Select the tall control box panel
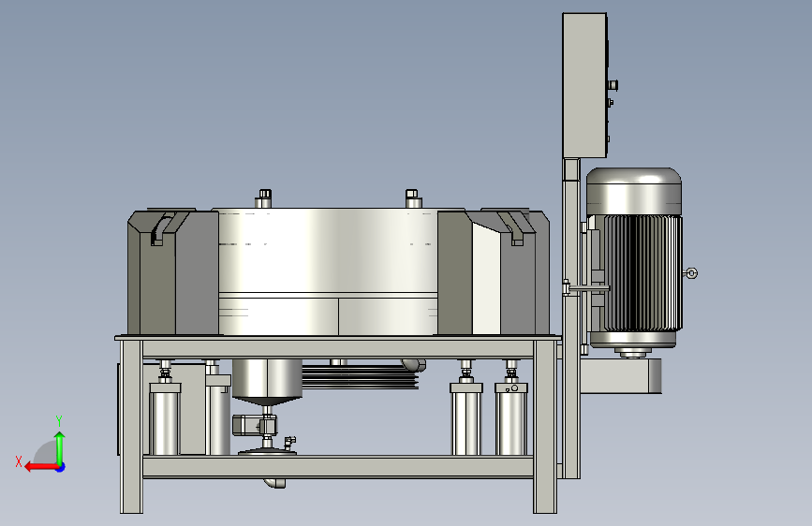Viewport: 812px width, 526px height. pyautogui.click(x=584, y=85)
